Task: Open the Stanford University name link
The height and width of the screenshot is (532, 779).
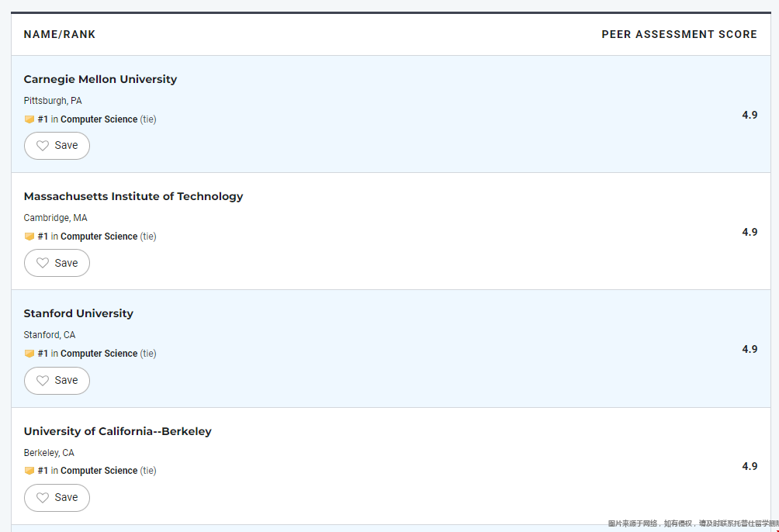Action: [78, 313]
